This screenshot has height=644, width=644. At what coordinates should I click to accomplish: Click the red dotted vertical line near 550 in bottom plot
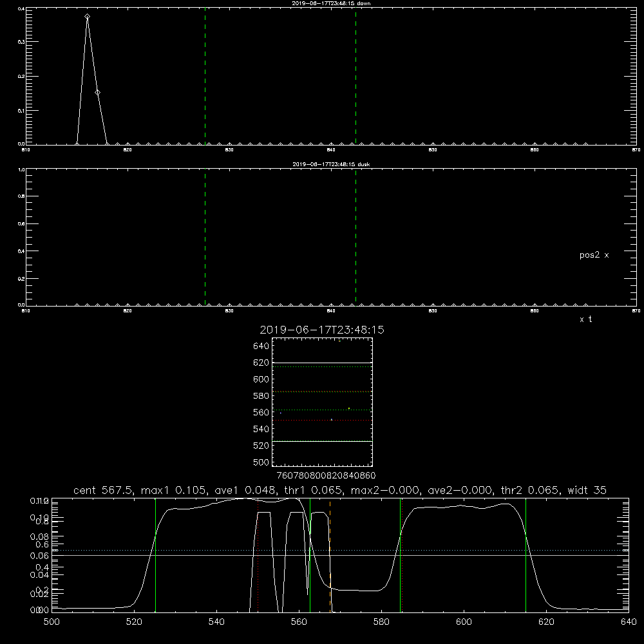pyautogui.click(x=258, y=554)
